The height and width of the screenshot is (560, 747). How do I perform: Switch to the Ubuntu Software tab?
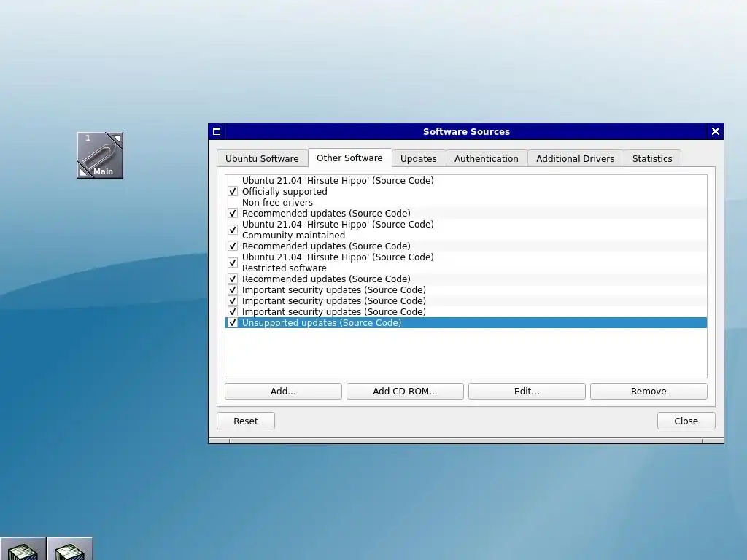[262, 158]
